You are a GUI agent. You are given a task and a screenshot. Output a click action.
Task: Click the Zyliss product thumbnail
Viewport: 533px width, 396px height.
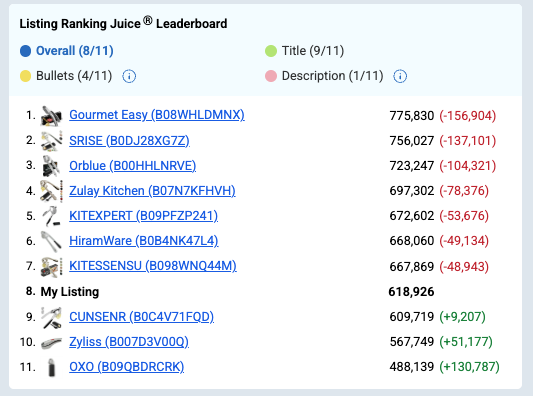[51, 343]
